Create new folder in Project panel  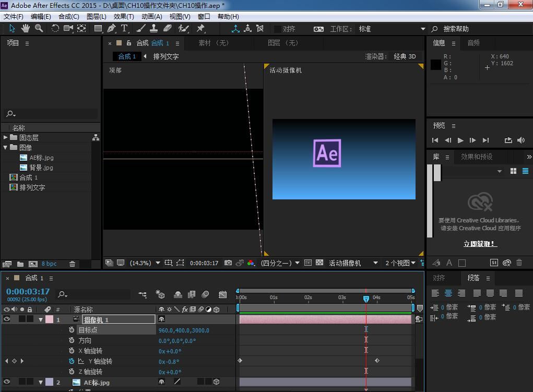20,264
